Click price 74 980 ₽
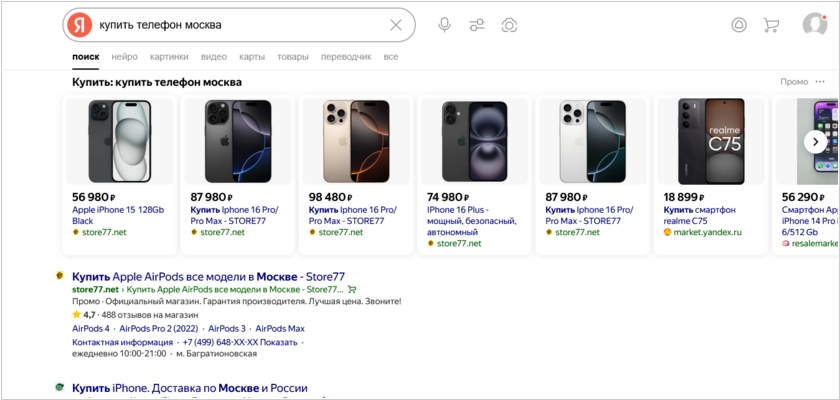This screenshot has height=400, width=840. 448,197
